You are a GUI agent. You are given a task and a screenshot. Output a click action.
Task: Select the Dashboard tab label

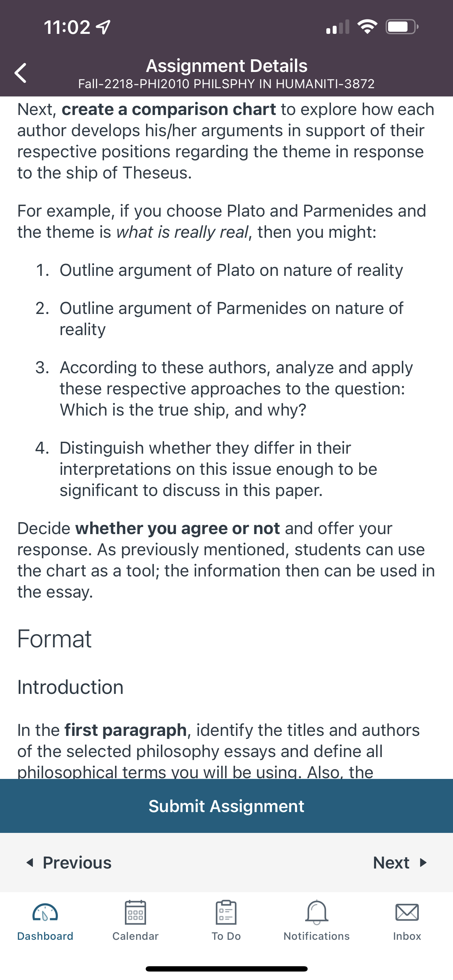tap(45, 936)
